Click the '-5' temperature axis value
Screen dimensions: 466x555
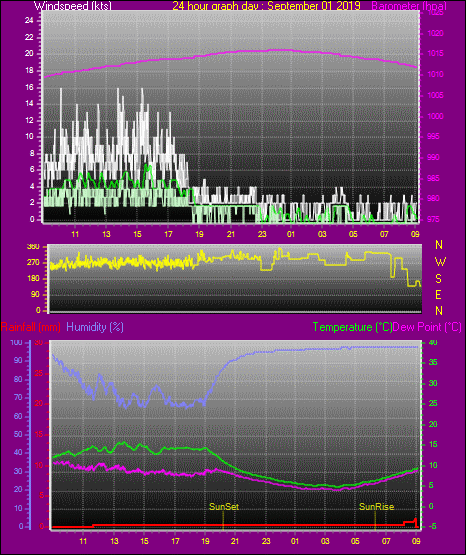(433, 526)
